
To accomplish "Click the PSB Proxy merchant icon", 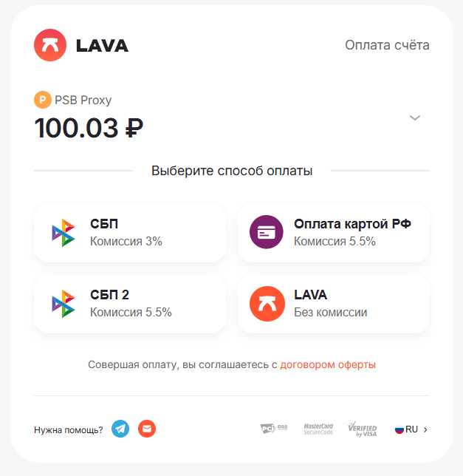I will click(42, 100).
